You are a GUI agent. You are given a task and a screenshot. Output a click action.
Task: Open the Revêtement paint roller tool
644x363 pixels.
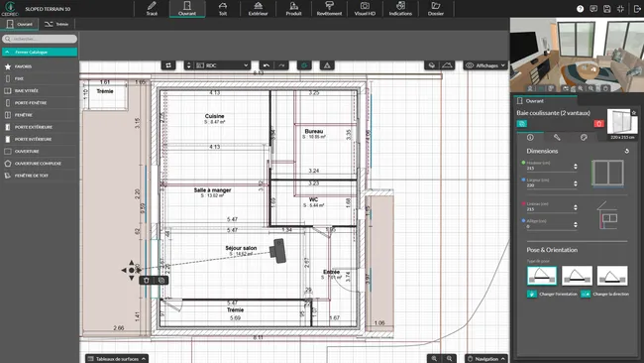329,8
